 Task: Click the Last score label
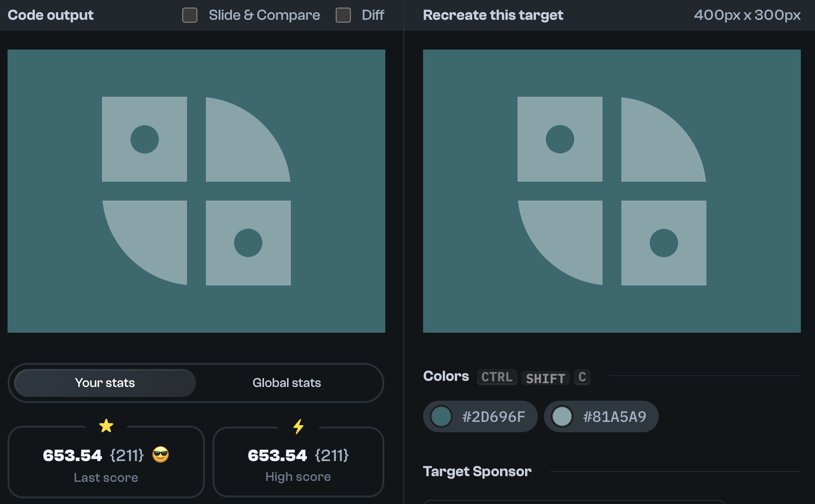106,478
